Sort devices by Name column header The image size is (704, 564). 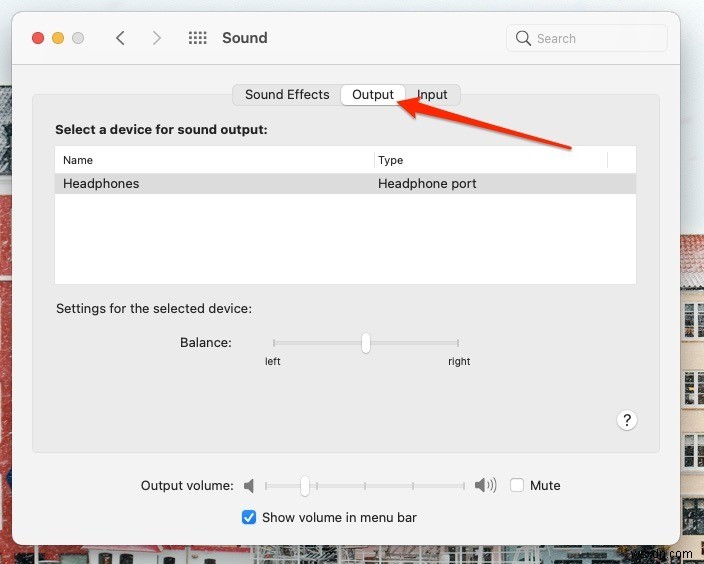(x=214, y=160)
